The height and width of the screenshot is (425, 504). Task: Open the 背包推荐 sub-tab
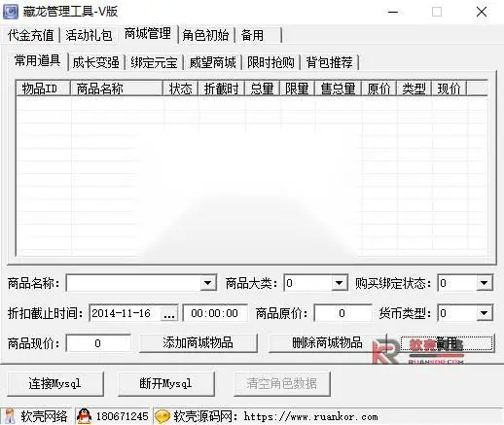click(329, 62)
